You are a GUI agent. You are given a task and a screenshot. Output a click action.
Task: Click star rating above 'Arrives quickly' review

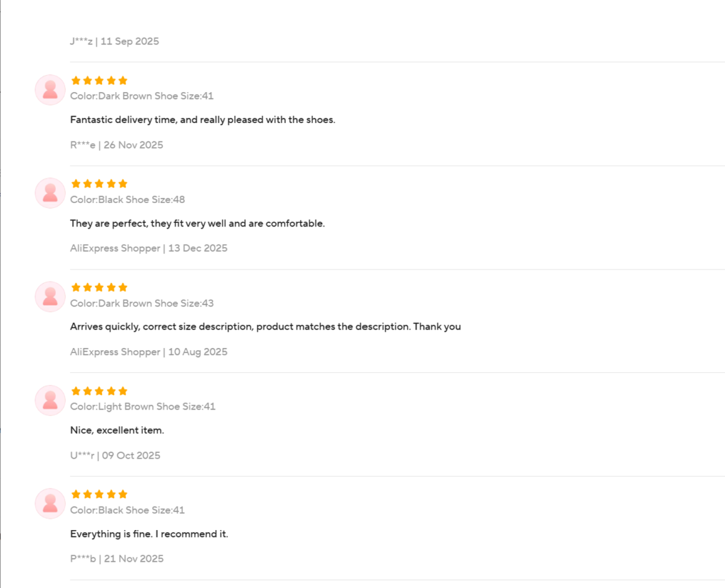pos(99,287)
